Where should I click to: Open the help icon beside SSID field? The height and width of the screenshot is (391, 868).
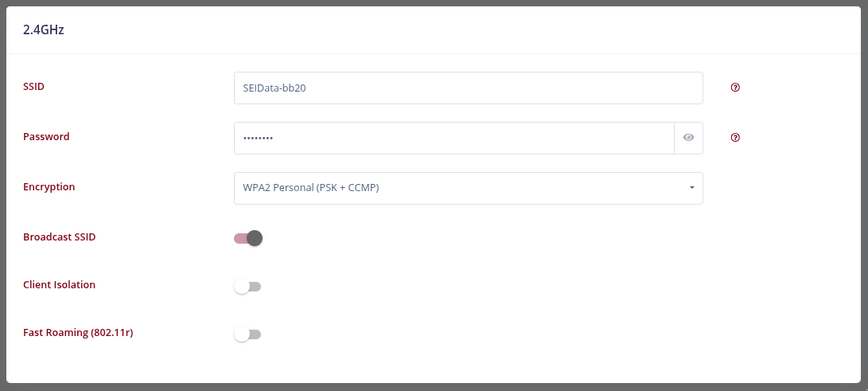pyautogui.click(x=735, y=88)
